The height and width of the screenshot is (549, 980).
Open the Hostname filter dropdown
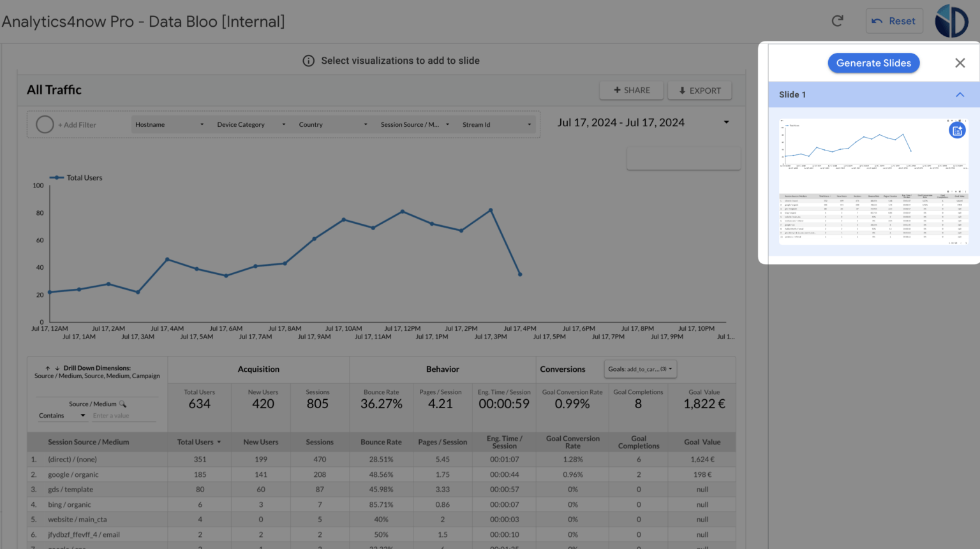[x=169, y=124]
